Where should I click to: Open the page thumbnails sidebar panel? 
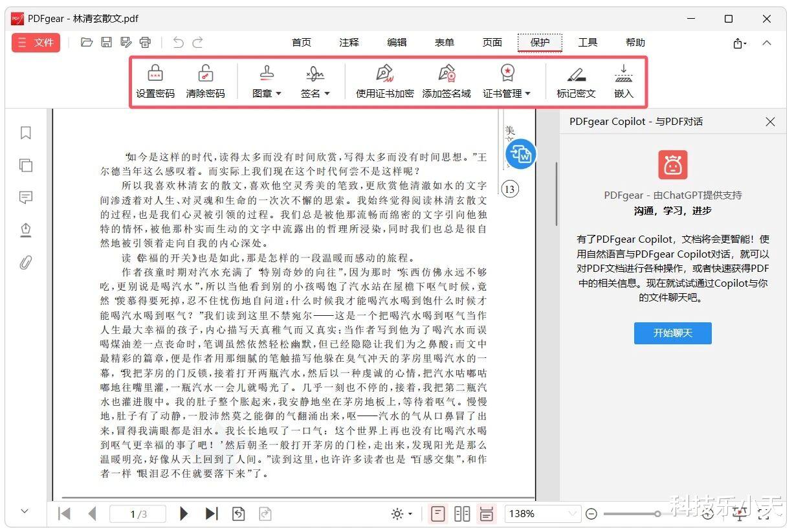point(26,165)
